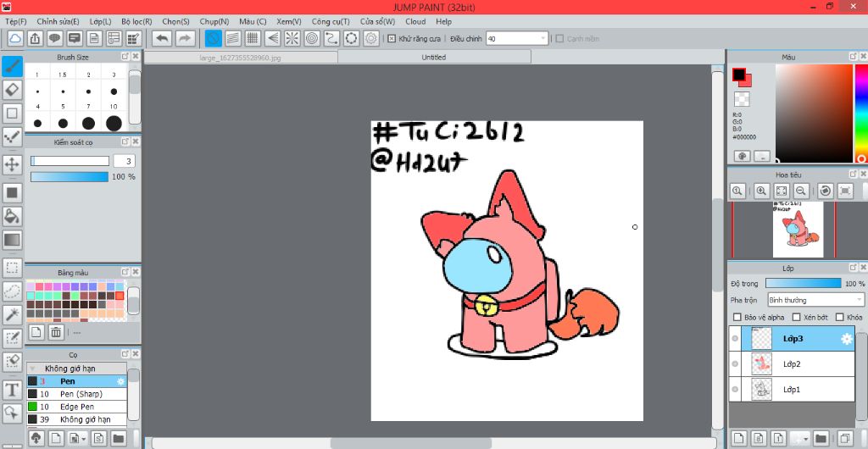Enable Bảo vệ alpha checkbox

[737, 318]
